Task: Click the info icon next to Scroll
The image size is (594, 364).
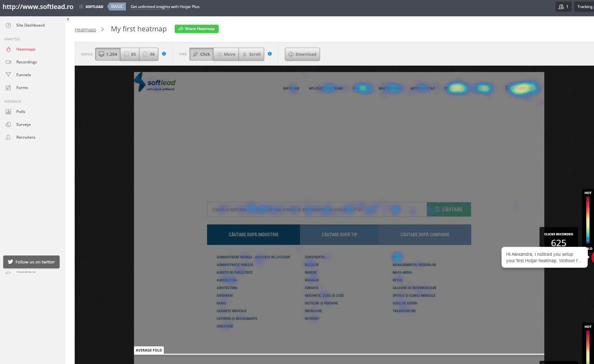Action: tap(270, 54)
